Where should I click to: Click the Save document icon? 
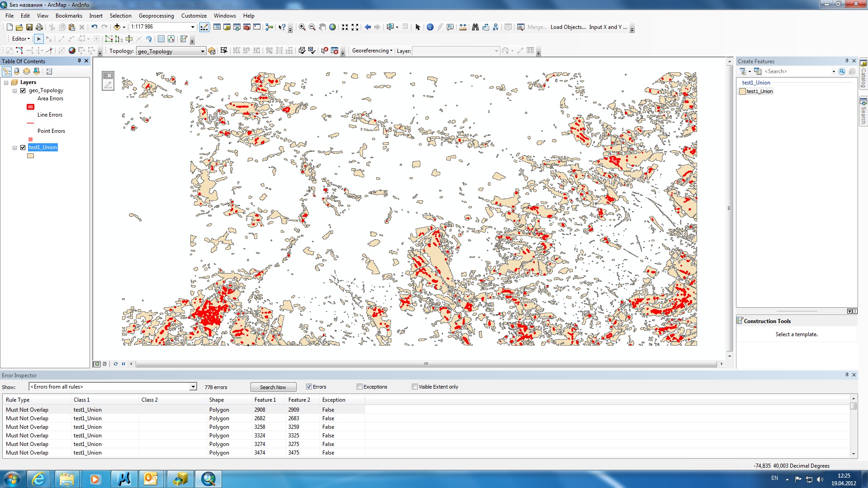[29, 27]
